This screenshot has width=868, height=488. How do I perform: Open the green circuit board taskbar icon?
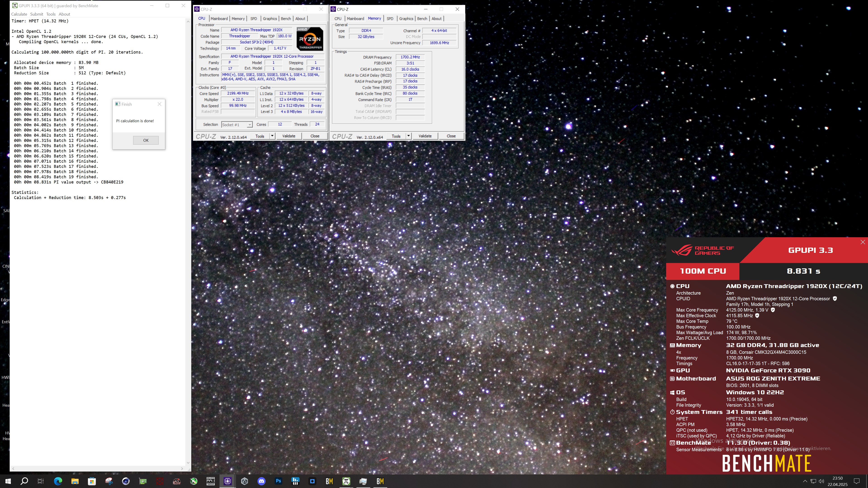point(143,481)
